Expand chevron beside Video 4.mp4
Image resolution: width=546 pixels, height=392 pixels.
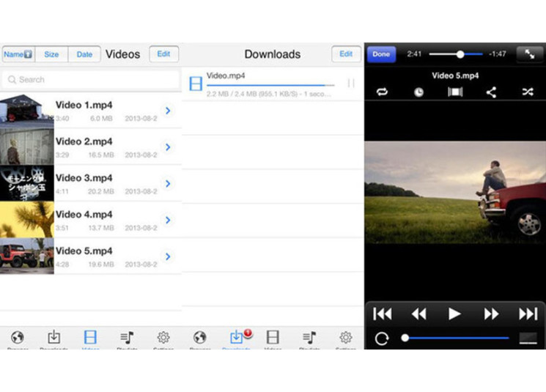[168, 220]
